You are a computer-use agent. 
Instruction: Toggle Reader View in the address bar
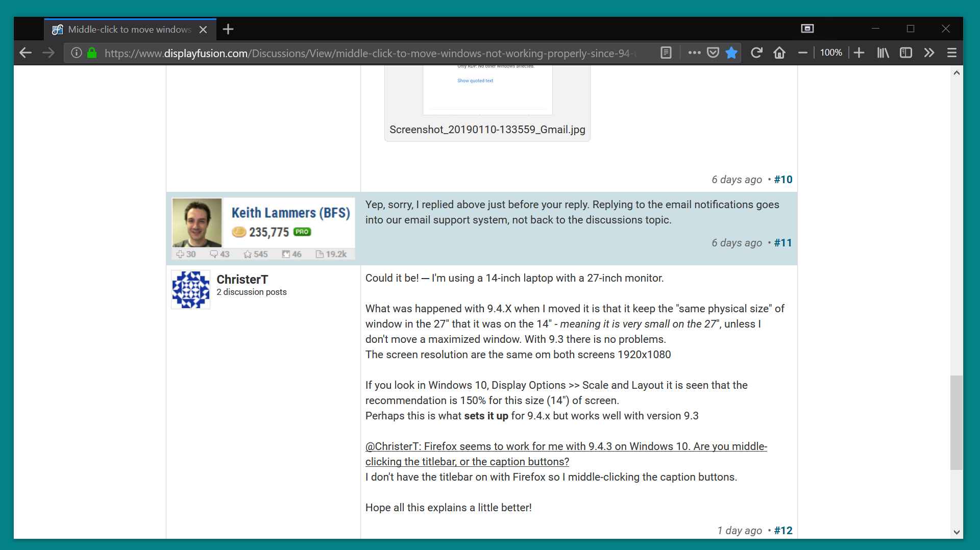coord(666,53)
